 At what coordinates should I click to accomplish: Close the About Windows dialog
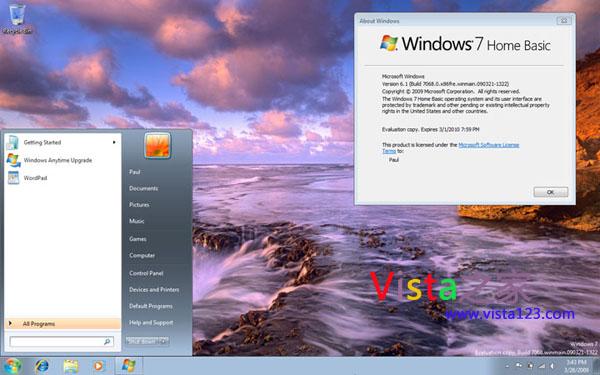[x=563, y=21]
